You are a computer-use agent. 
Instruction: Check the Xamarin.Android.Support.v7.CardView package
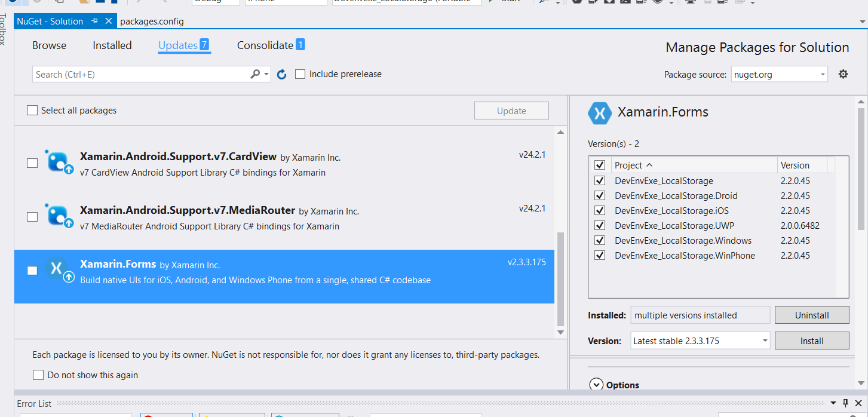pos(32,163)
